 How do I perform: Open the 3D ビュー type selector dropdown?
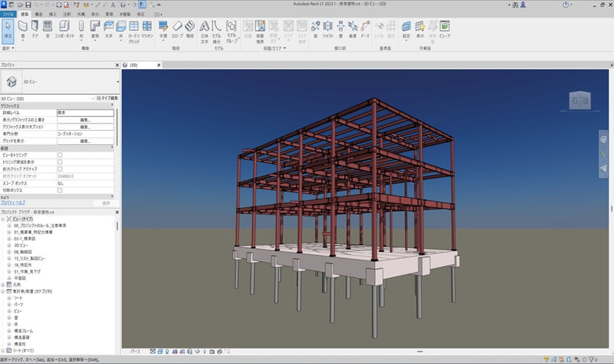click(117, 82)
